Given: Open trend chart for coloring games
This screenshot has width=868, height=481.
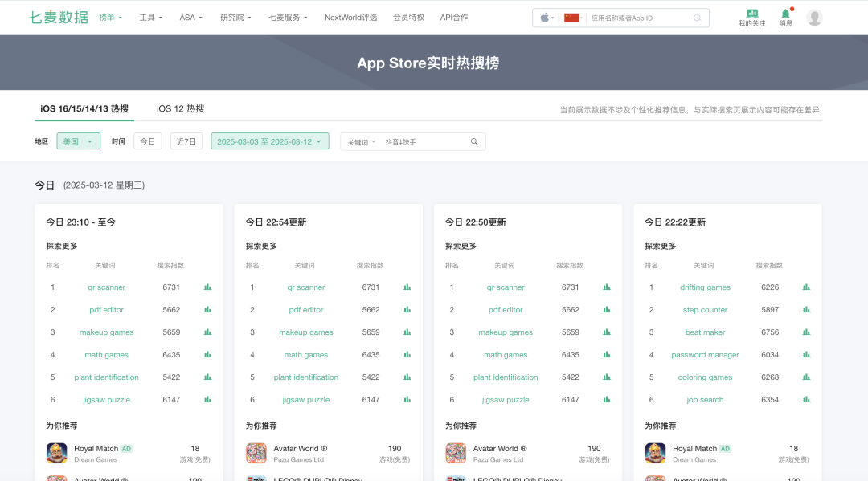Looking at the screenshot, I should tap(807, 377).
